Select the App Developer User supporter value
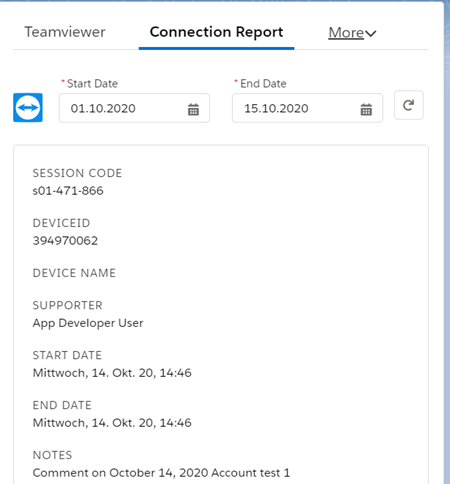Image resolution: width=450 pixels, height=484 pixels. point(88,323)
